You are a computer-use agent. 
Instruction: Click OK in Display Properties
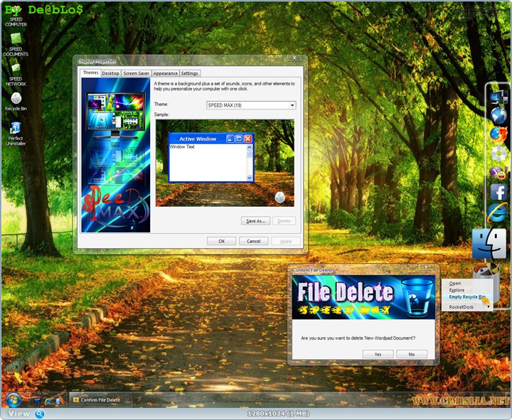221,241
